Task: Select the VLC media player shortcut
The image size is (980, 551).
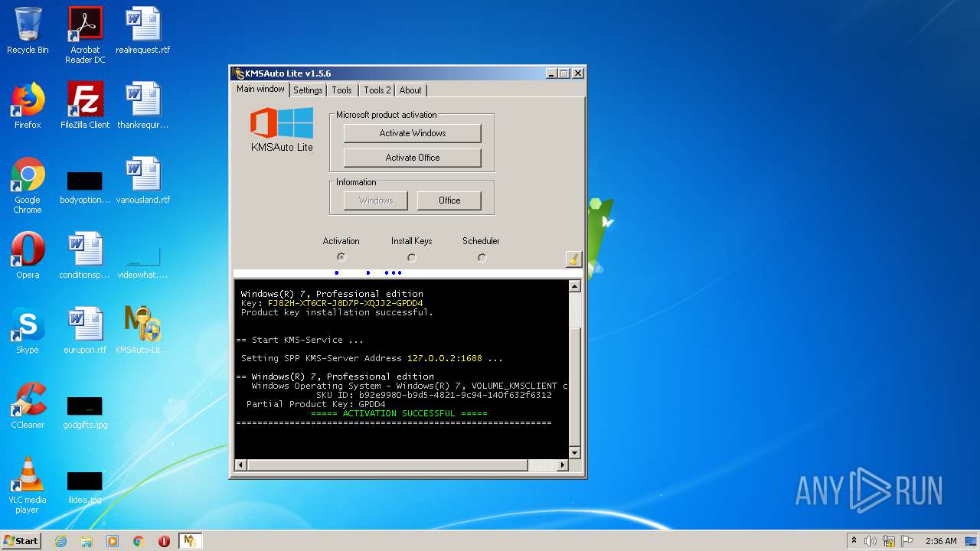Action: click(28, 485)
